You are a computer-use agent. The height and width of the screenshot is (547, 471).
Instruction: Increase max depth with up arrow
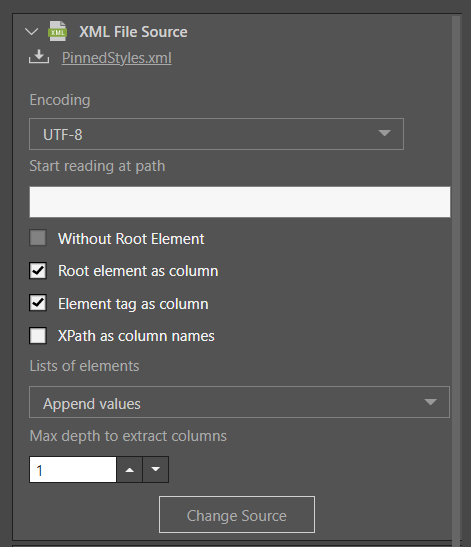click(x=129, y=470)
